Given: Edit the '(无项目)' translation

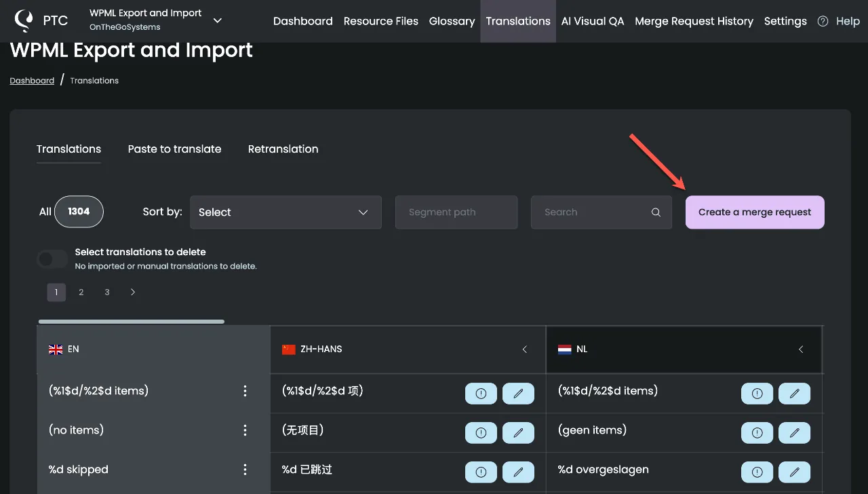Looking at the screenshot, I should 518,433.
